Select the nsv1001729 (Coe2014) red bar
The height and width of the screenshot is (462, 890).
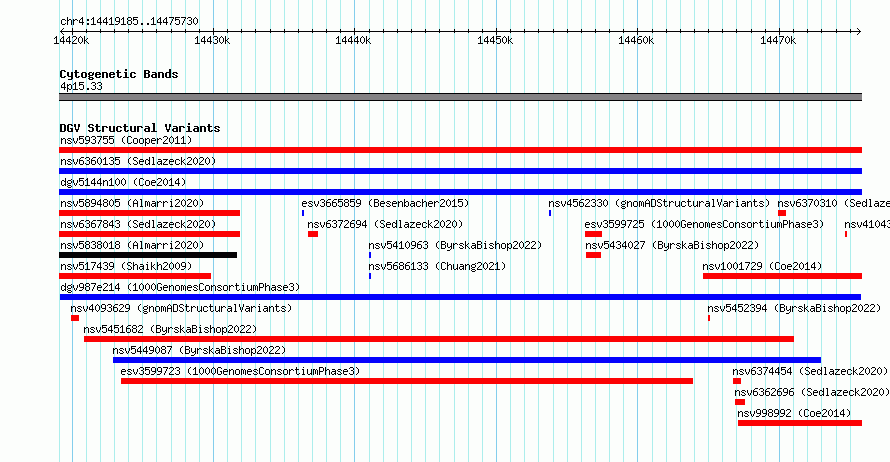pos(782,276)
